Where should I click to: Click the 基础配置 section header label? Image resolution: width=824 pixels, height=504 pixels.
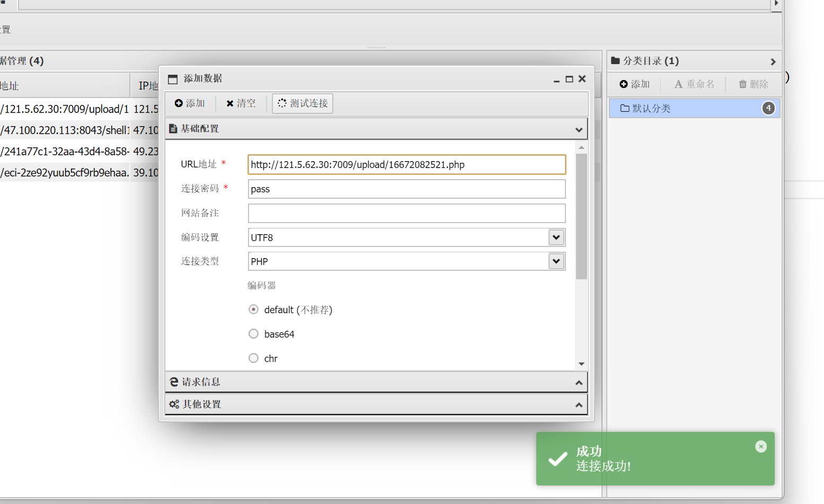pos(200,129)
